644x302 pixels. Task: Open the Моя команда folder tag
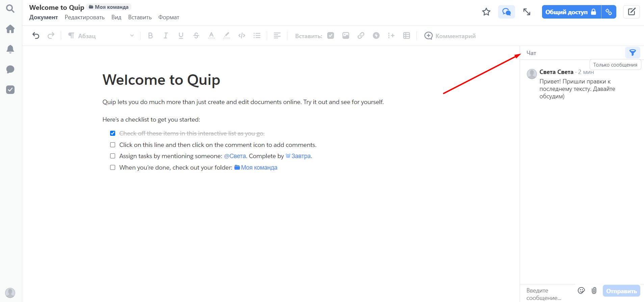(x=109, y=7)
